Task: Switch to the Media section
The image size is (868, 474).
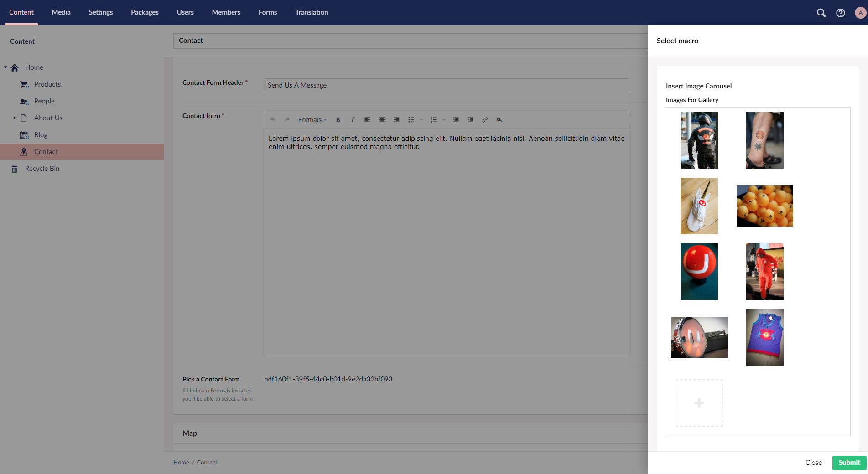Action: click(61, 12)
